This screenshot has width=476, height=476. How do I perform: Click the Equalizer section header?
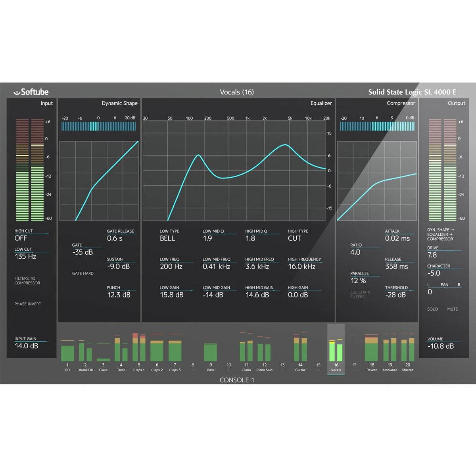coord(321,103)
